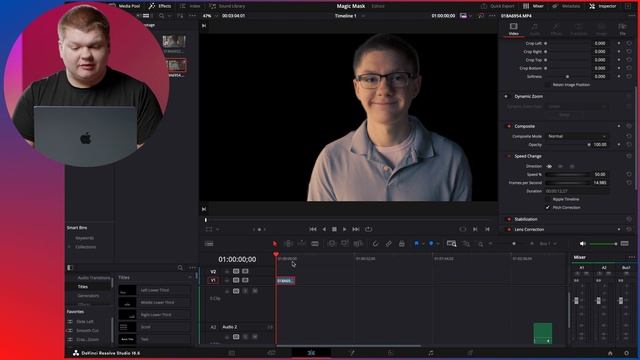
Task: Select the Blade Edit tool
Action: pyautogui.click(x=315, y=244)
